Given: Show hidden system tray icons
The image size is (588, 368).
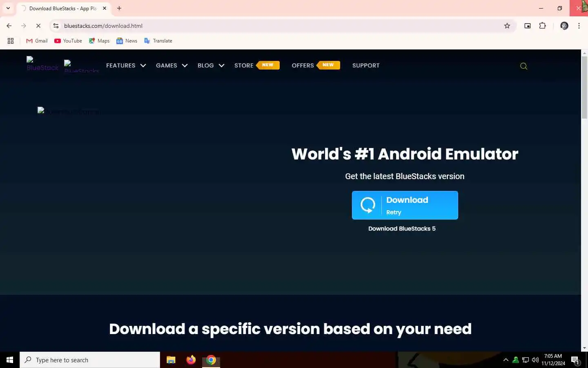Looking at the screenshot, I should click(x=506, y=360).
